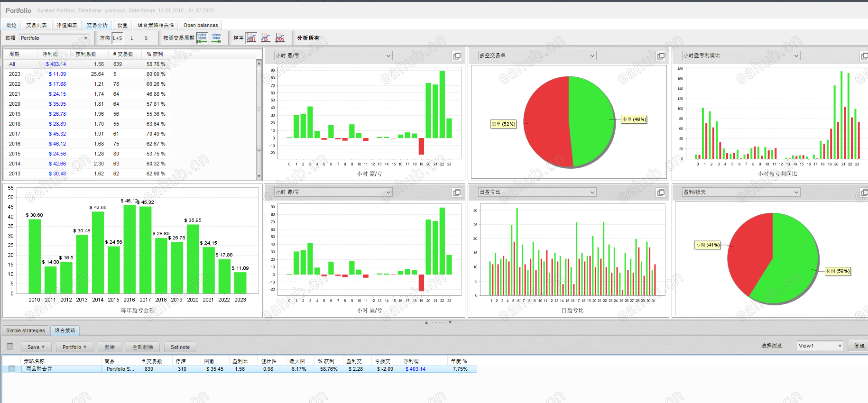Expand the 多空交易单 chart type dropdown
This screenshot has height=403, width=868.
click(x=537, y=55)
